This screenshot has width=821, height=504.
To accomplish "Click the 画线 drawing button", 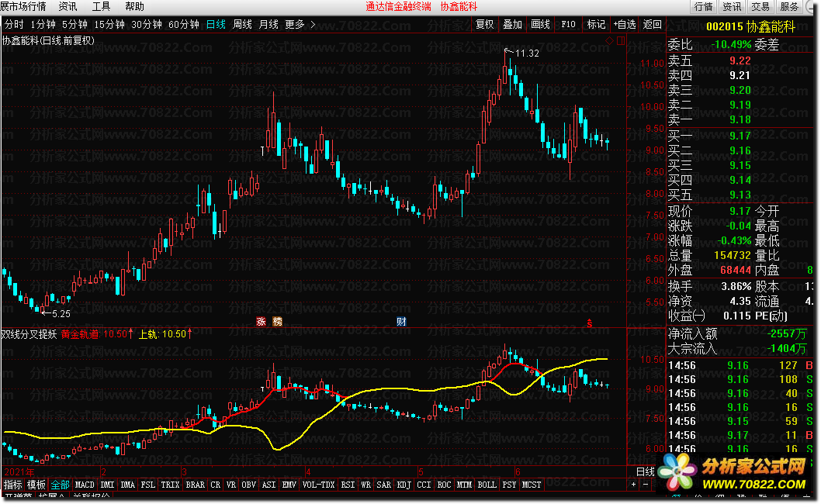I will (x=540, y=24).
